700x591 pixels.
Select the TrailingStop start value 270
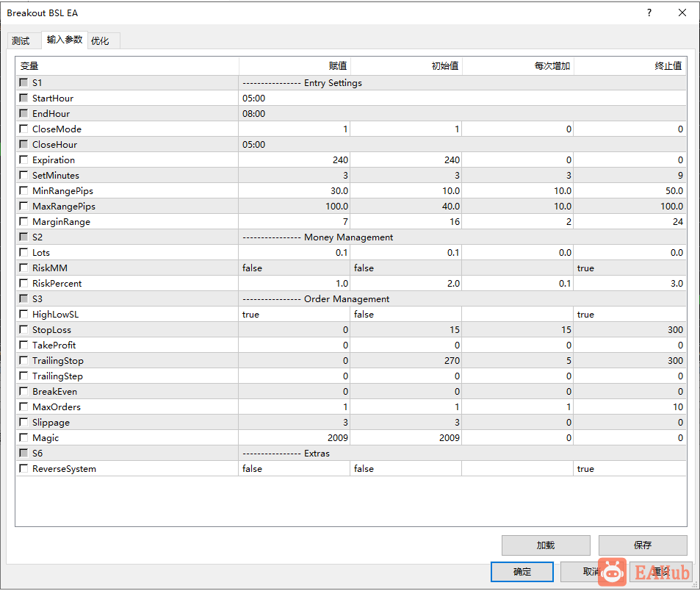point(405,360)
